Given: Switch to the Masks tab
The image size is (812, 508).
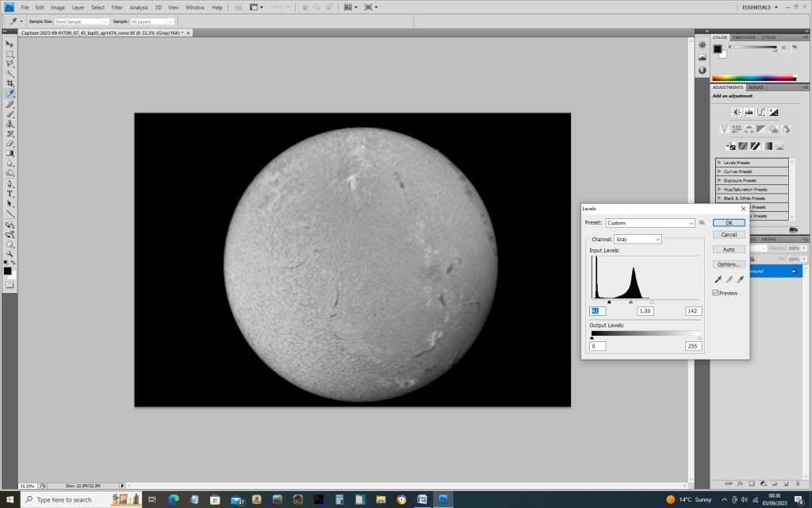Looking at the screenshot, I should pyautogui.click(x=756, y=87).
